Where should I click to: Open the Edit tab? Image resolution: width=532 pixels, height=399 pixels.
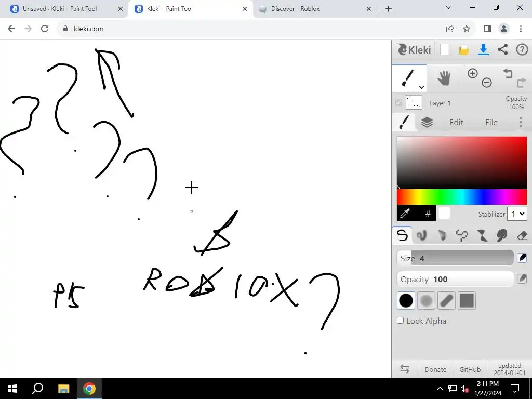(x=456, y=122)
